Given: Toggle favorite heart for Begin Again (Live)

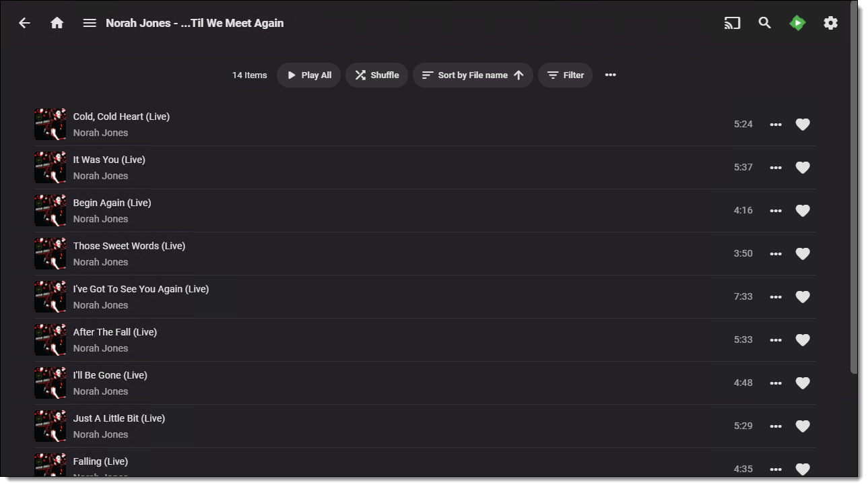Looking at the screenshot, I should pyautogui.click(x=802, y=210).
